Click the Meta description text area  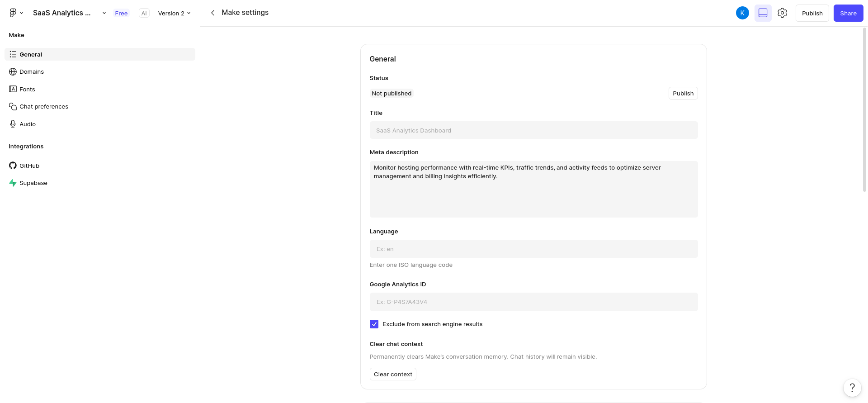pos(533,189)
